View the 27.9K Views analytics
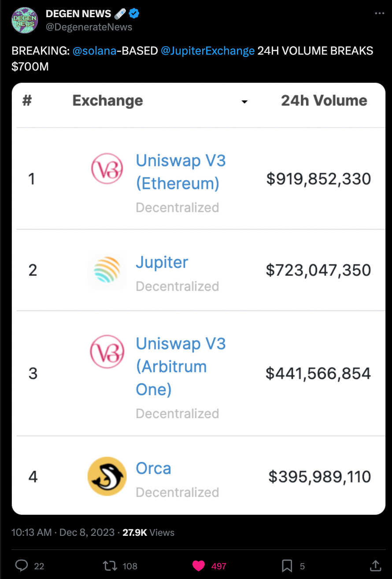 (x=148, y=532)
